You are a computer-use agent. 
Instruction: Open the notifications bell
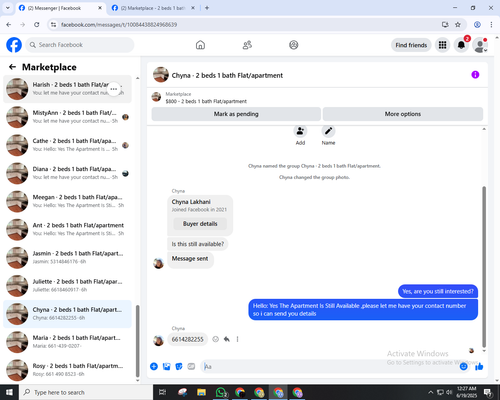[x=461, y=45]
